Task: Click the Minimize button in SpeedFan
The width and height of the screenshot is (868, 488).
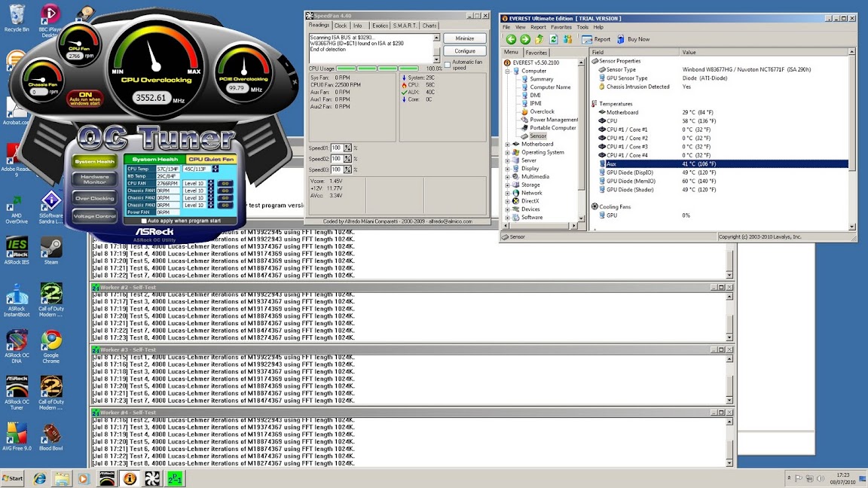Action: (464, 38)
